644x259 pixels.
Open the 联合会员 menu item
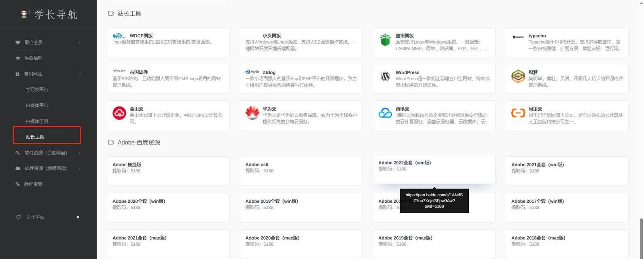tap(48, 42)
